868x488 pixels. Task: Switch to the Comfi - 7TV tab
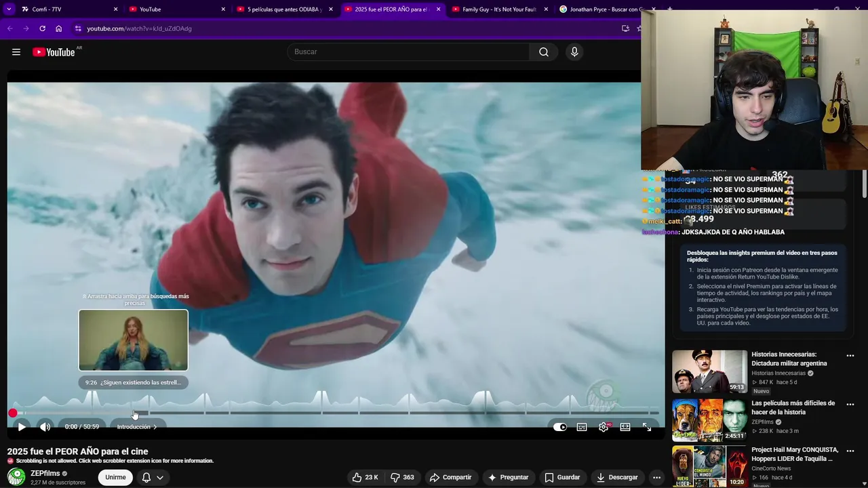pos(68,9)
